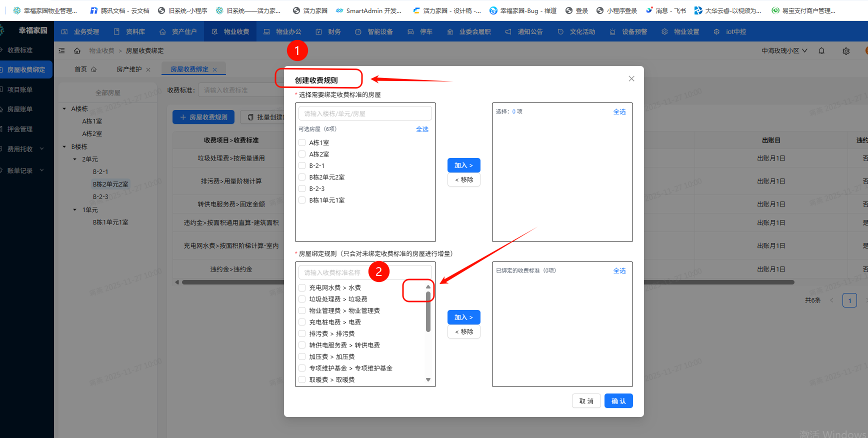Image resolution: width=868 pixels, height=438 pixels.
Task: Check 物业管理费 > 物业管理费 checkbox
Action: 302,310
